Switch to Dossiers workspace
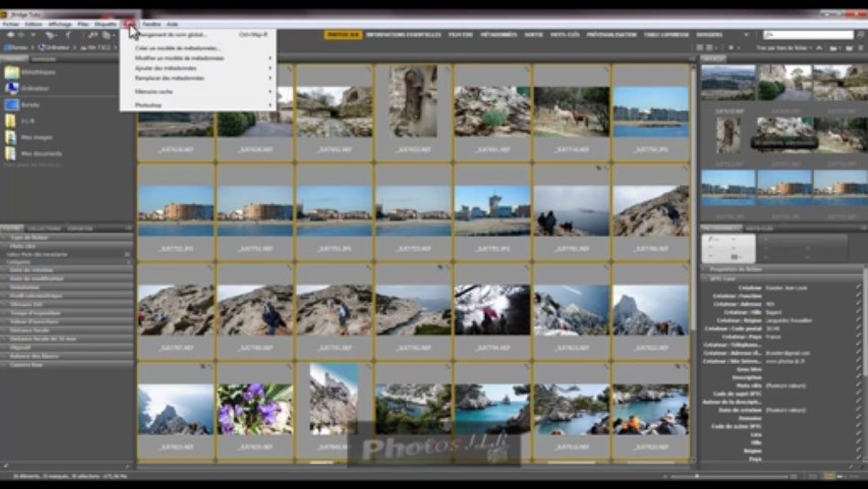Screen dimensions: 868x489 (x=709, y=35)
